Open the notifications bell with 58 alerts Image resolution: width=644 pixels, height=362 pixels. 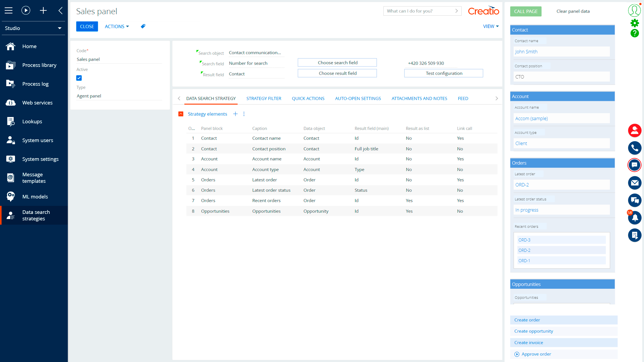[635, 218]
